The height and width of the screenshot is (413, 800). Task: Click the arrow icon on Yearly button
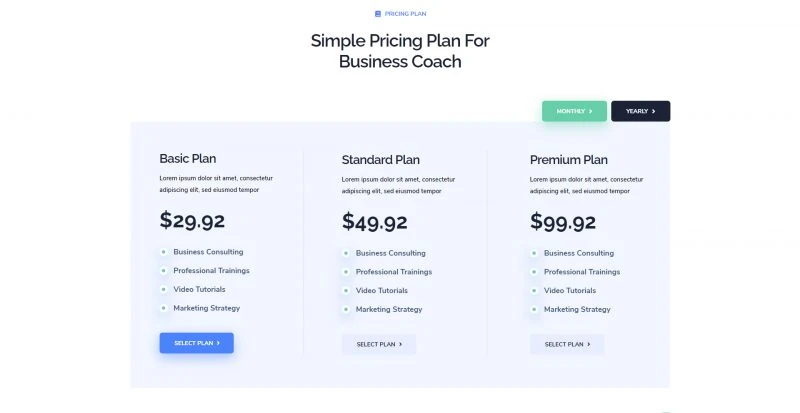tap(654, 111)
